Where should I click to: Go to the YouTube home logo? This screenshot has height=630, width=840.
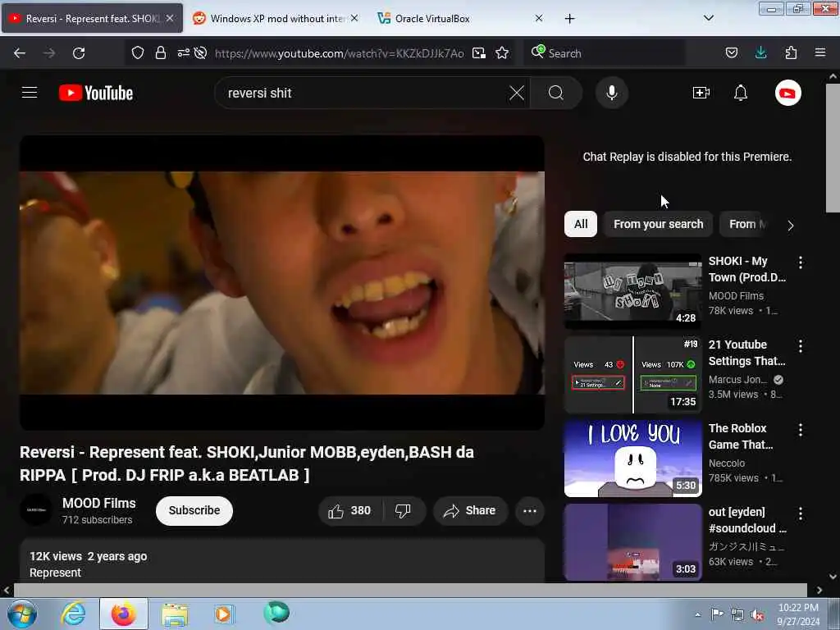point(96,93)
